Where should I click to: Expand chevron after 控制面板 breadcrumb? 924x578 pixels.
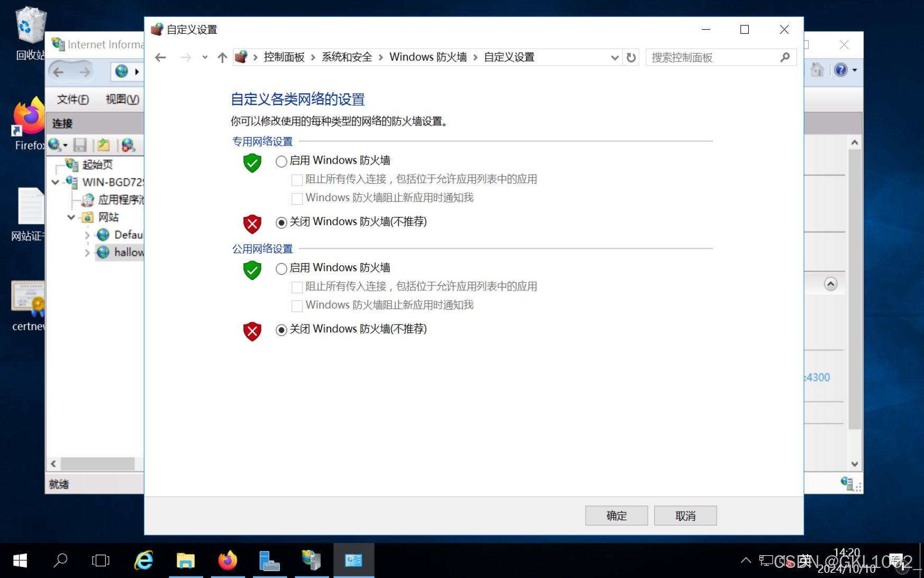(313, 57)
